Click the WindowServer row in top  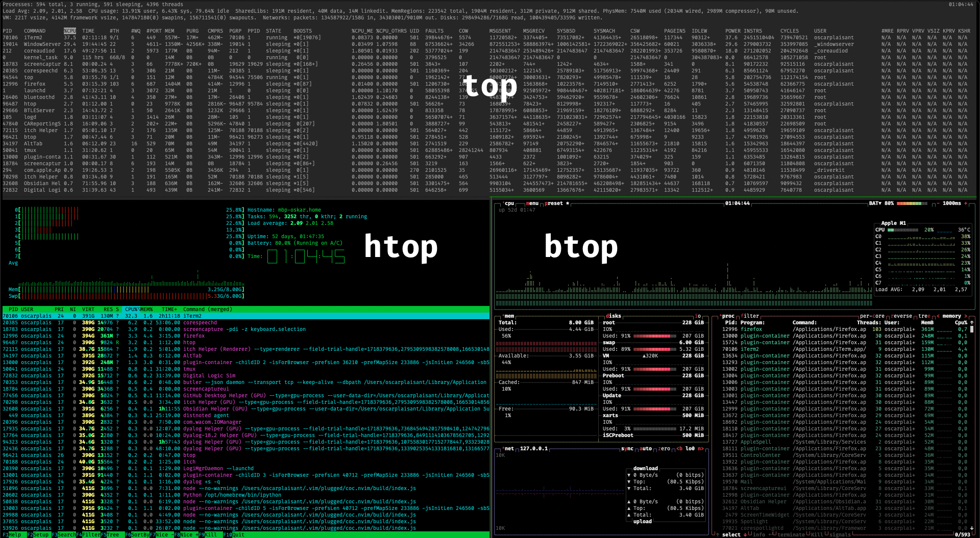pos(486,44)
